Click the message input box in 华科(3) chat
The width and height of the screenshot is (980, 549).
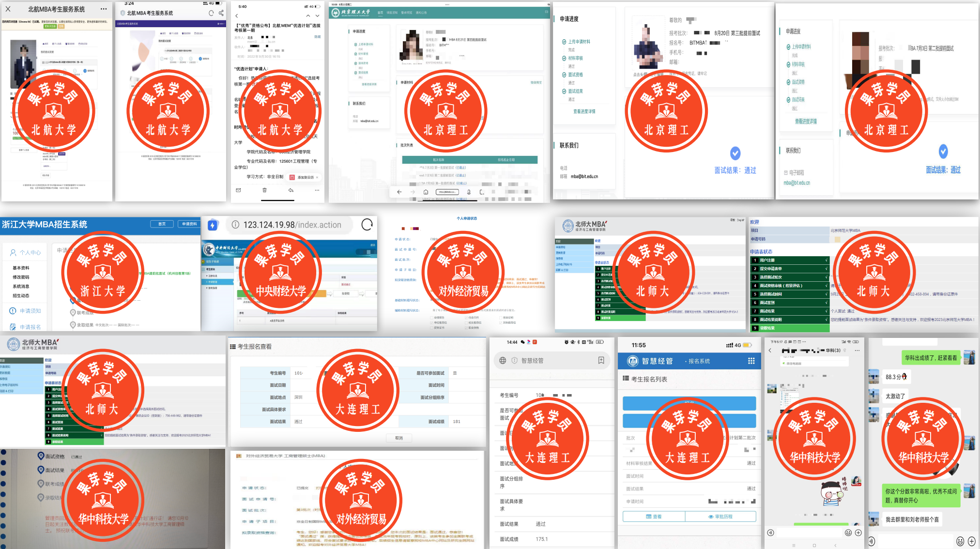[x=810, y=533]
